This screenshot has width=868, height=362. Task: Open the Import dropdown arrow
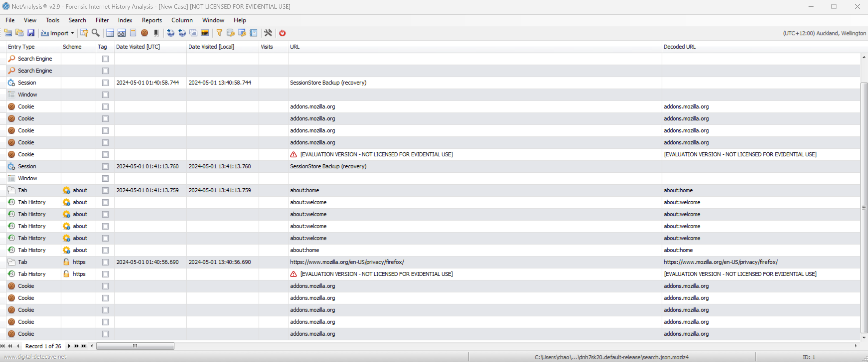click(x=72, y=33)
